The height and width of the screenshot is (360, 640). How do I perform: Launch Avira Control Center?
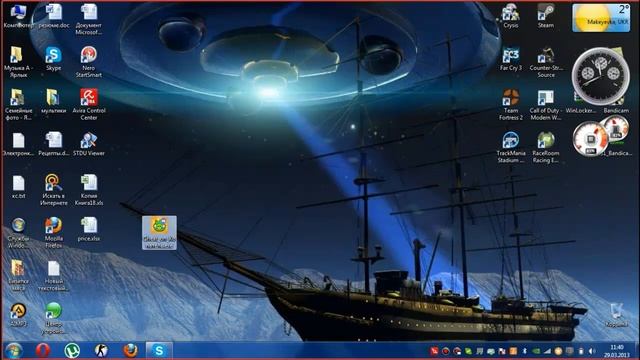point(89,104)
